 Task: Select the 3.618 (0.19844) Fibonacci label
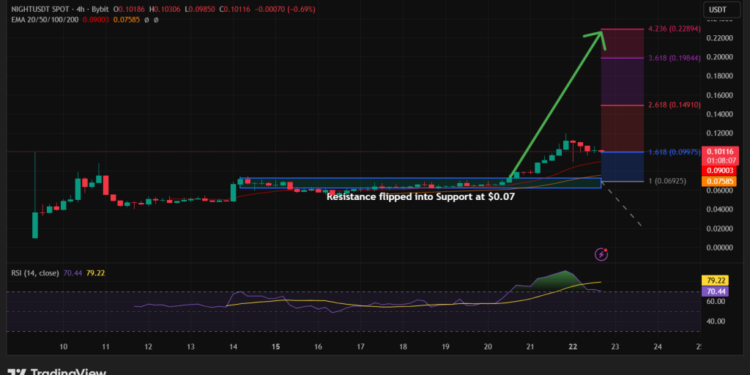coord(674,58)
